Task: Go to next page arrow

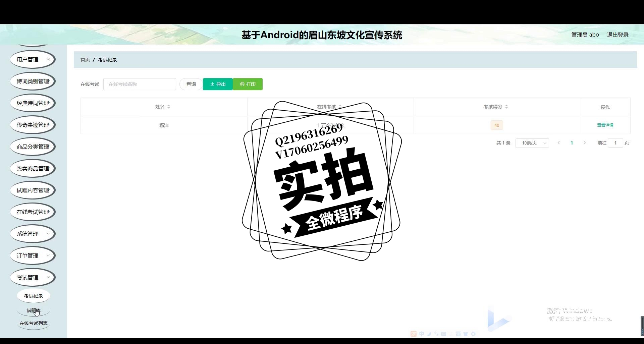Action: pos(585,143)
